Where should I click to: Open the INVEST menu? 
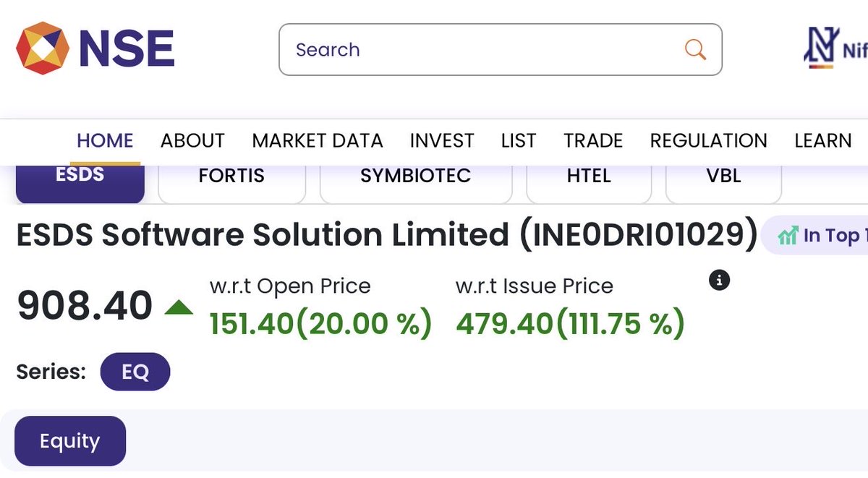coord(442,140)
